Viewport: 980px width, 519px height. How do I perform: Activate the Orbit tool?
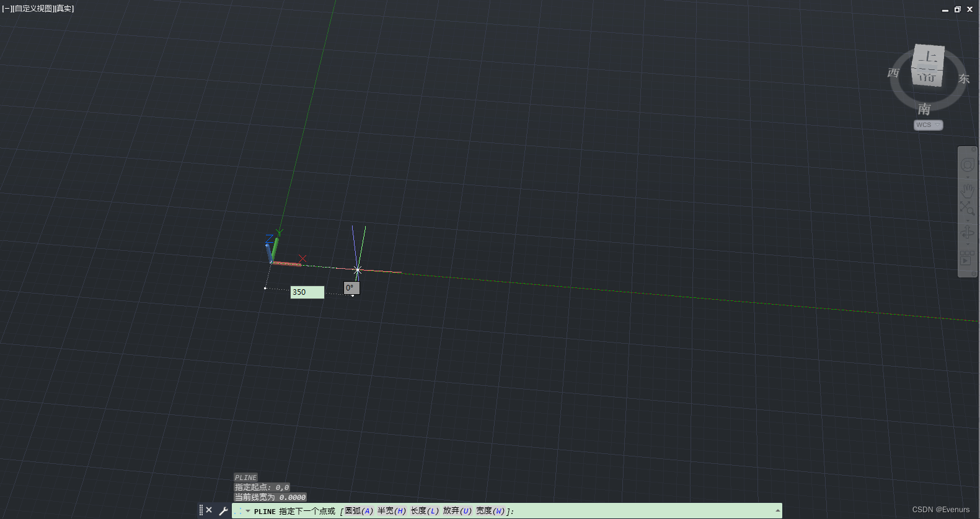point(968,232)
